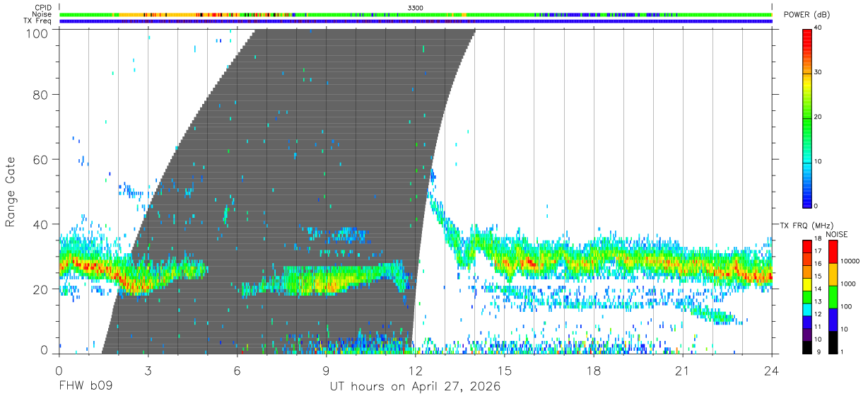This screenshot has height=401, width=868.
Task: Click the FHW b09 radar beam label
Action: [86, 387]
